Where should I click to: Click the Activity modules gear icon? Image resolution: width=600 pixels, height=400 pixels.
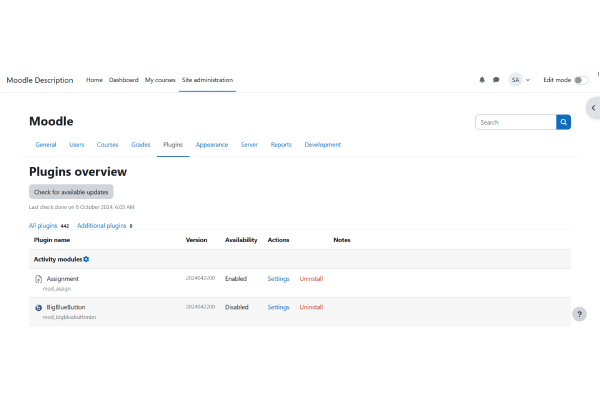pos(86,259)
